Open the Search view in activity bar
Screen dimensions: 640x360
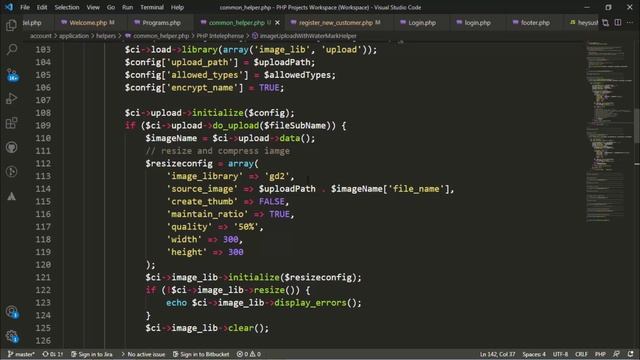coord(11,50)
